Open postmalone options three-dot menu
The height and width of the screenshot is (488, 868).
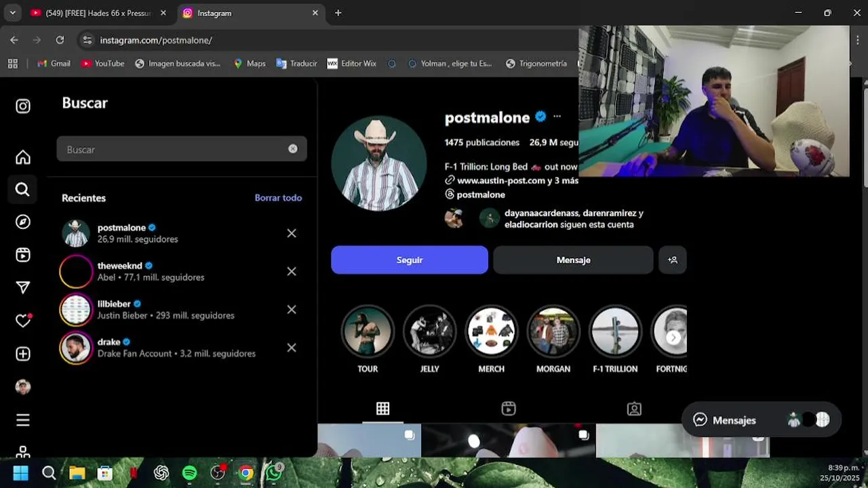557,117
